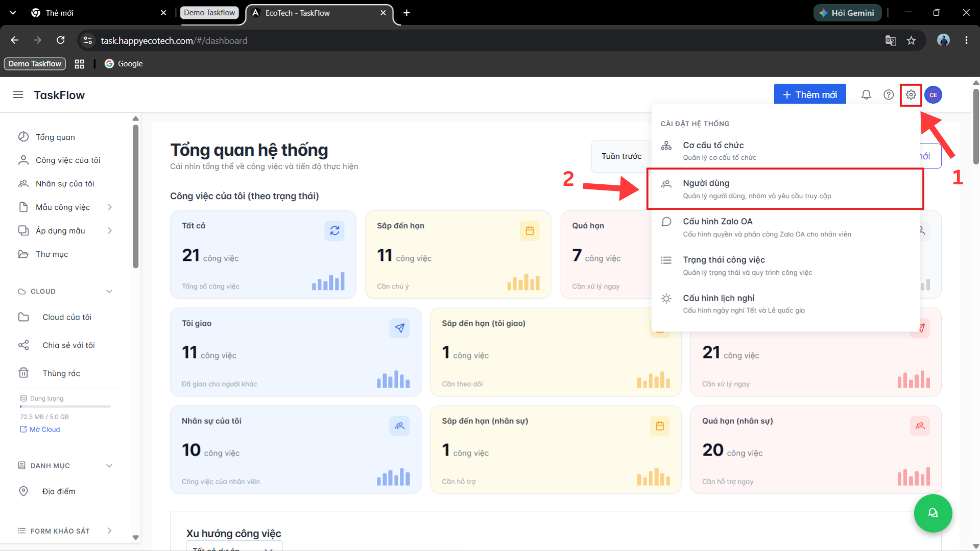Go back in browser history

(x=15, y=40)
